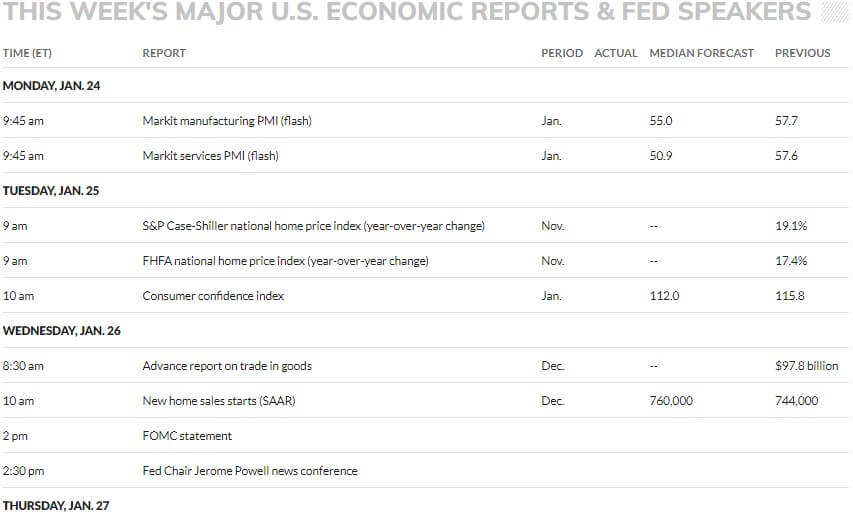
Task: Open the FHFA national home price index report
Action: (286, 261)
